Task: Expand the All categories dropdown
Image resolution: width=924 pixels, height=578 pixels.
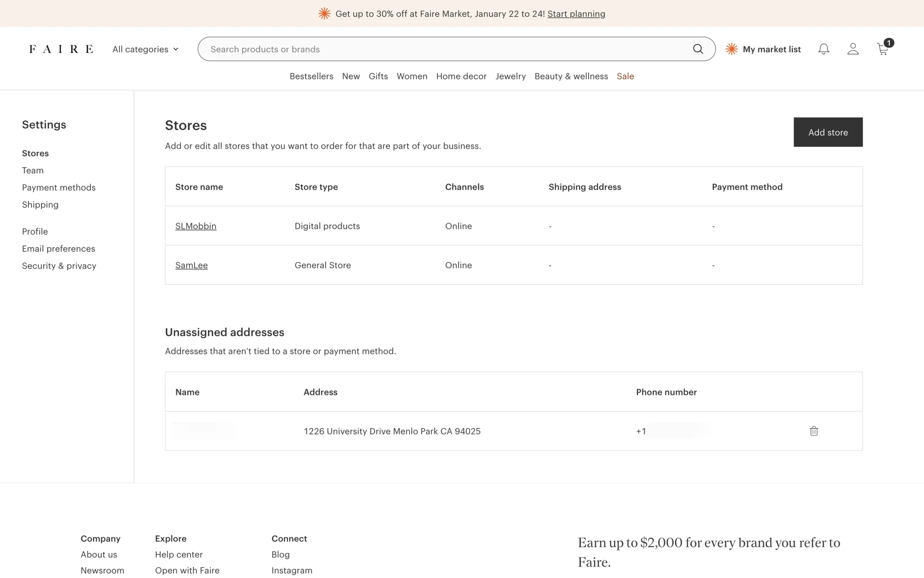Action: pos(145,49)
